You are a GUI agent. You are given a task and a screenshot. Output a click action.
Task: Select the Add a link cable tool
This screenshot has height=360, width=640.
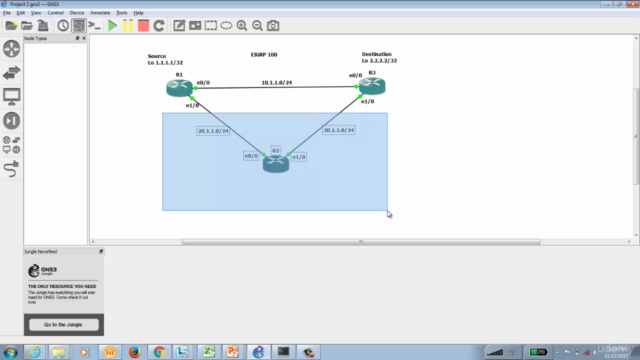[11, 169]
